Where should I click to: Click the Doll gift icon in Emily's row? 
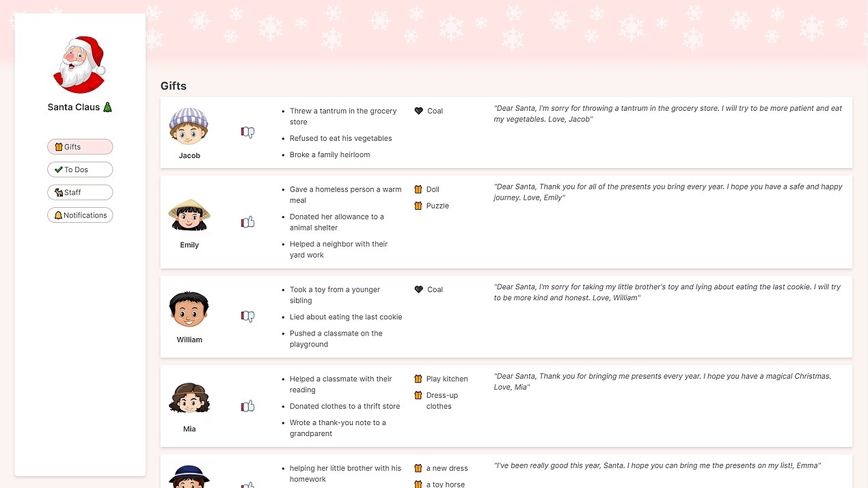(418, 189)
